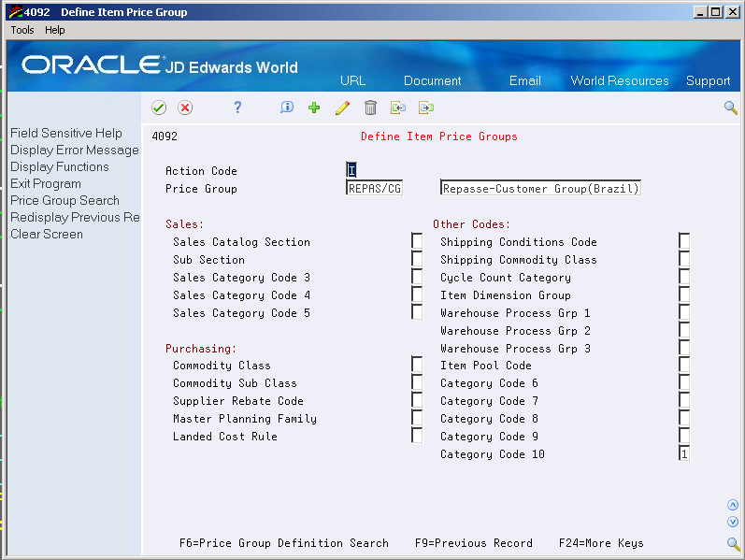Click the pencil Change icon

(342, 108)
